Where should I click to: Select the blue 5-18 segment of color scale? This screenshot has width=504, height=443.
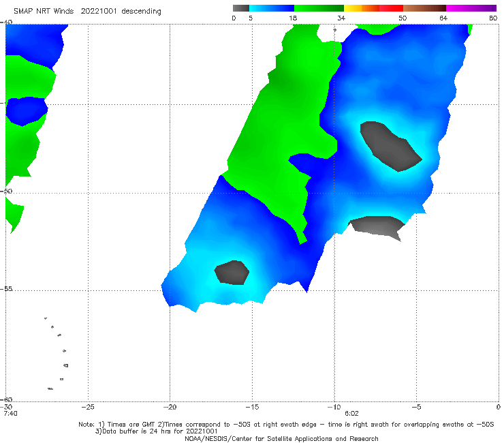[272, 8]
